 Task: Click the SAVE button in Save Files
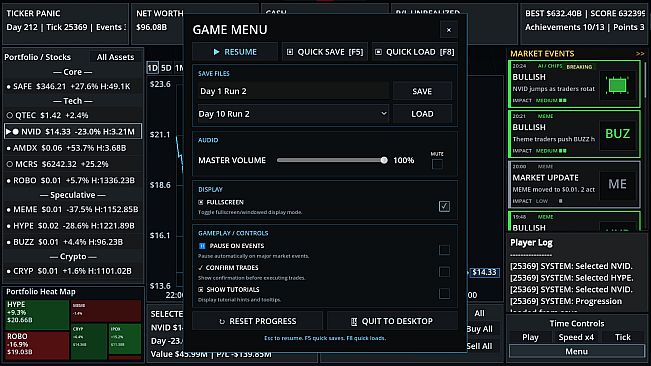[422, 91]
